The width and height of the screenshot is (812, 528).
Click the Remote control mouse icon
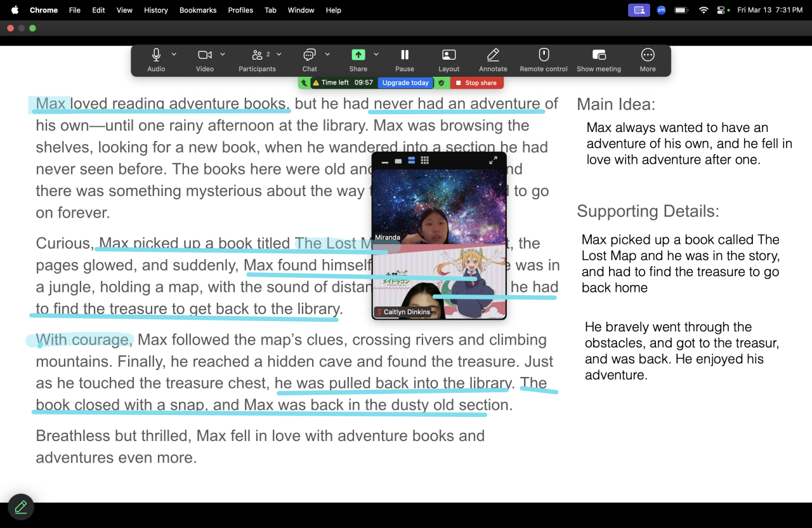point(544,55)
